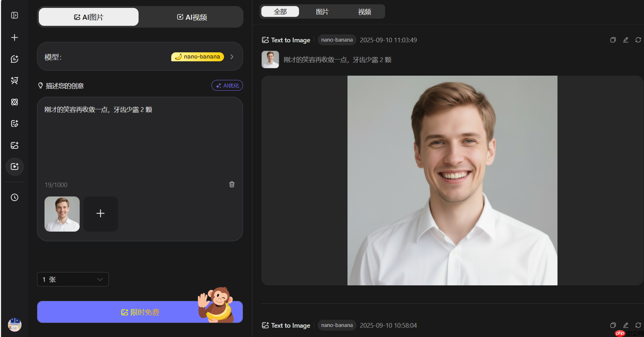This screenshot has height=337, width=644.
Task: Switch to AI视频 mode
Action: (x=192, y=17)
